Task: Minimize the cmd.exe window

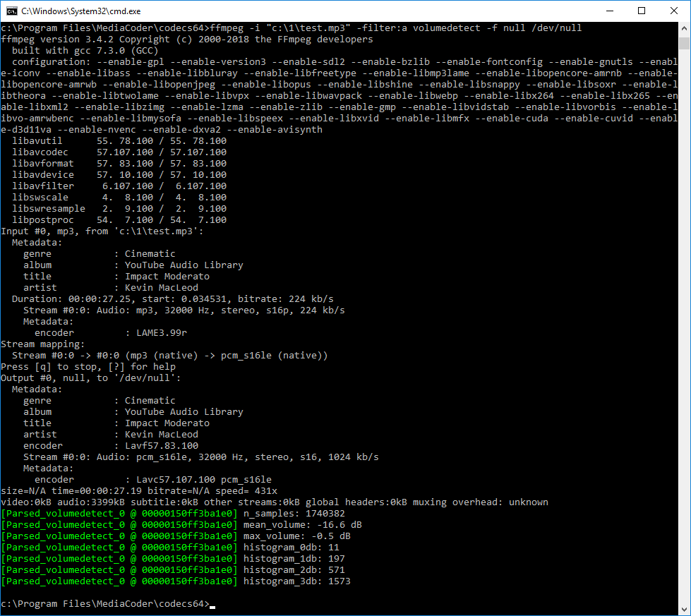Action: [610, 11]
